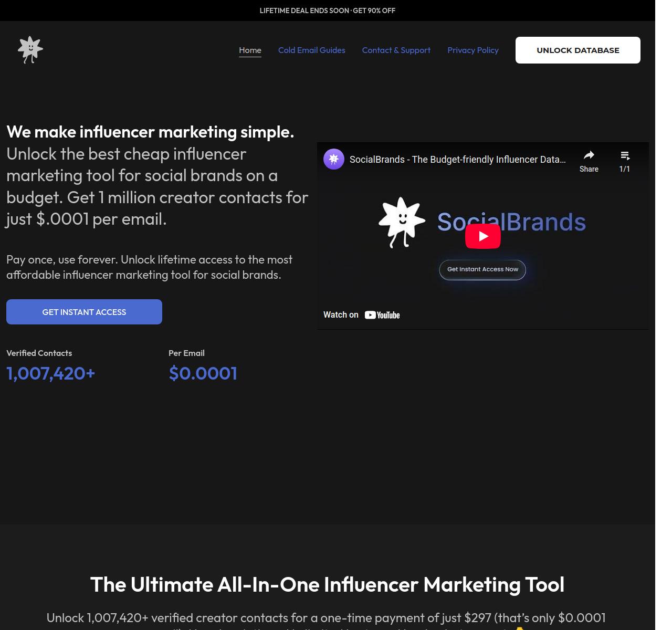
Task: Click 'Get Instant Access Now' in video thumbnail
Action: point(482,269)
